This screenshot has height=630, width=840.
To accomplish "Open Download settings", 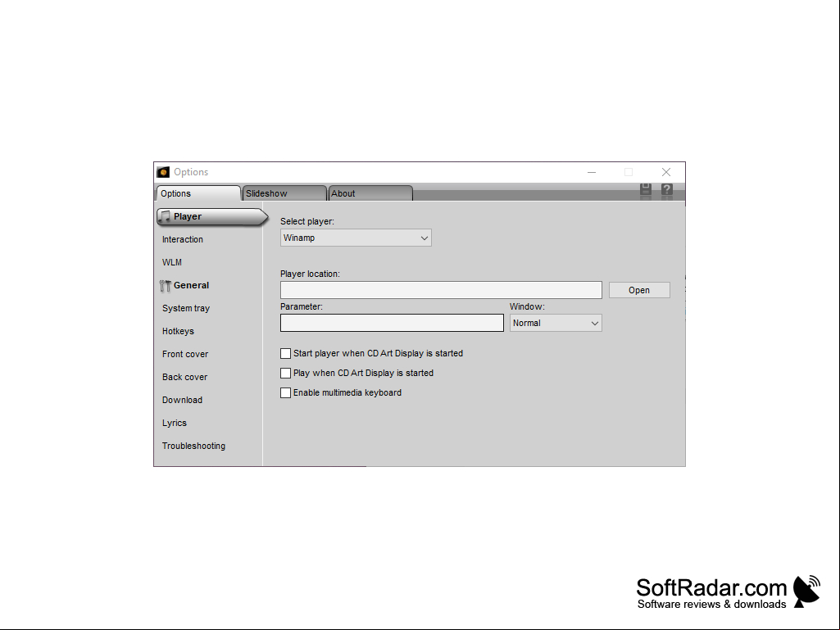I will tap(182, 400).
